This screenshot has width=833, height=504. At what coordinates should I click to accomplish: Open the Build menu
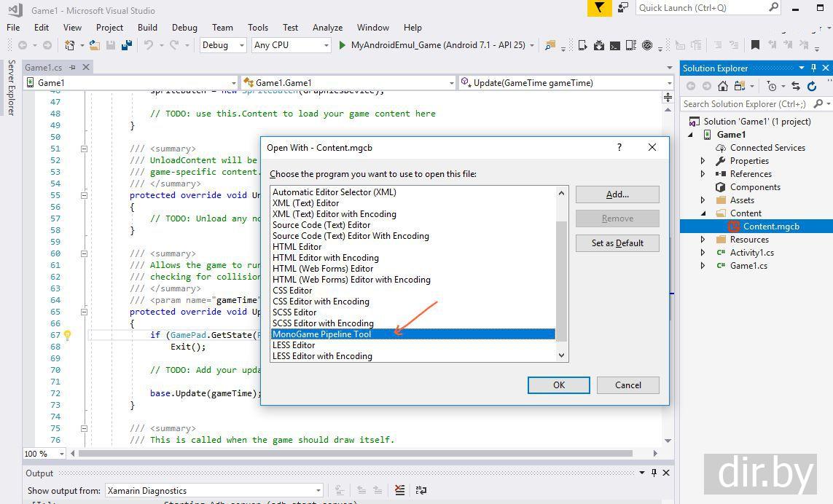[147, 27]
